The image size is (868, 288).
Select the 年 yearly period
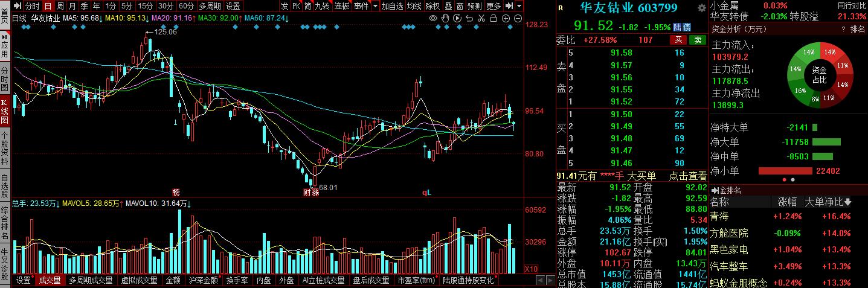(x=96, y=6)
